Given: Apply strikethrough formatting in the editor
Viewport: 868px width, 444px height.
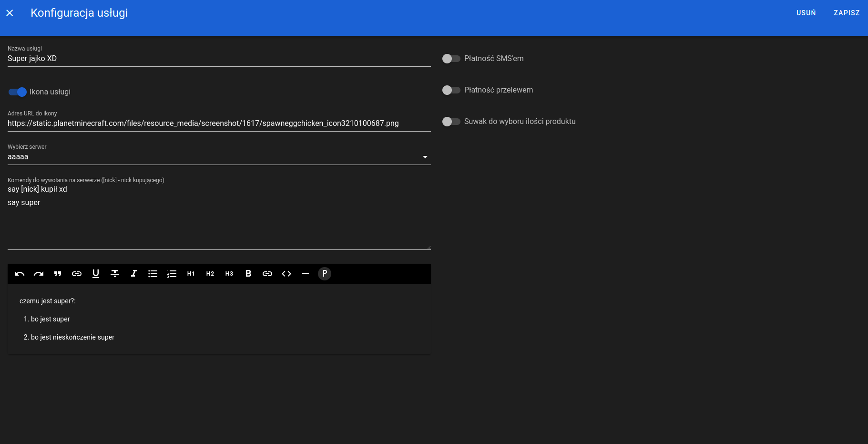Looking at the screenshot, I should (x=115, y=274).
